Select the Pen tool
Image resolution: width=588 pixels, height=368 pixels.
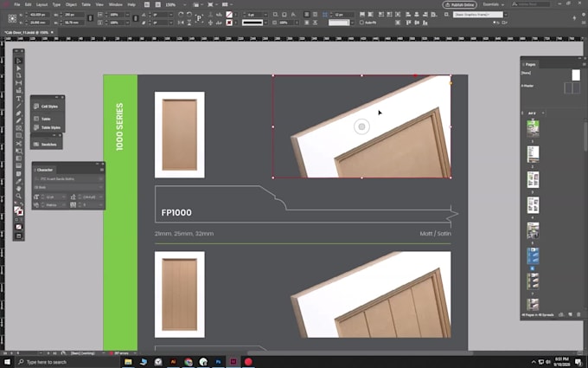point(18,113)
